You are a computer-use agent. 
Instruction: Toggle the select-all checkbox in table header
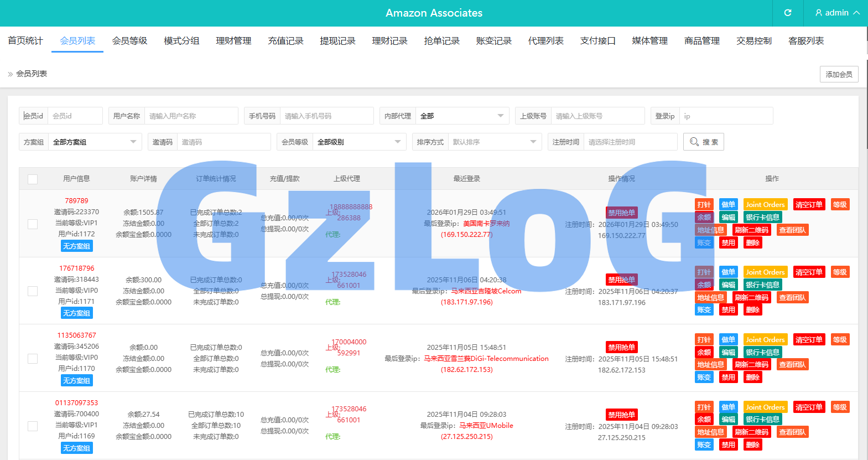click(x=33, y=179)
